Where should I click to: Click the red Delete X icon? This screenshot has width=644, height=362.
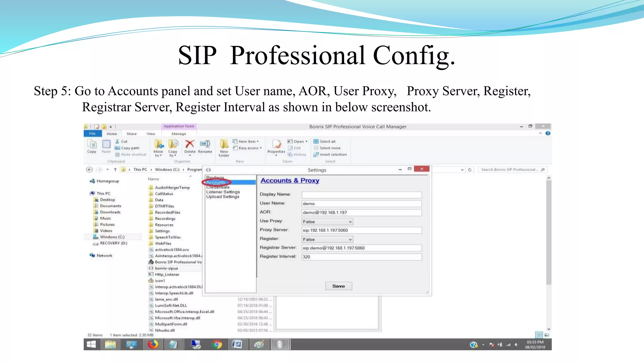coord(190,144)
